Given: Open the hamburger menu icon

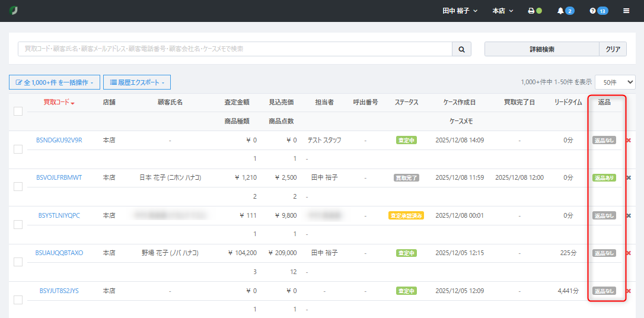Looking at the screenshot, I should pos(626,11).
